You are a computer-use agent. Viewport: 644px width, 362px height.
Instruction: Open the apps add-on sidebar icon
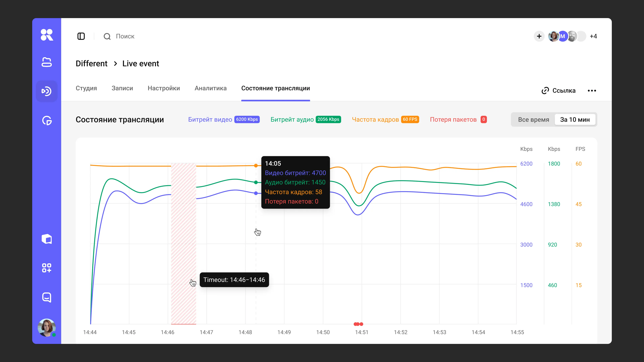[x=46, y=268]
